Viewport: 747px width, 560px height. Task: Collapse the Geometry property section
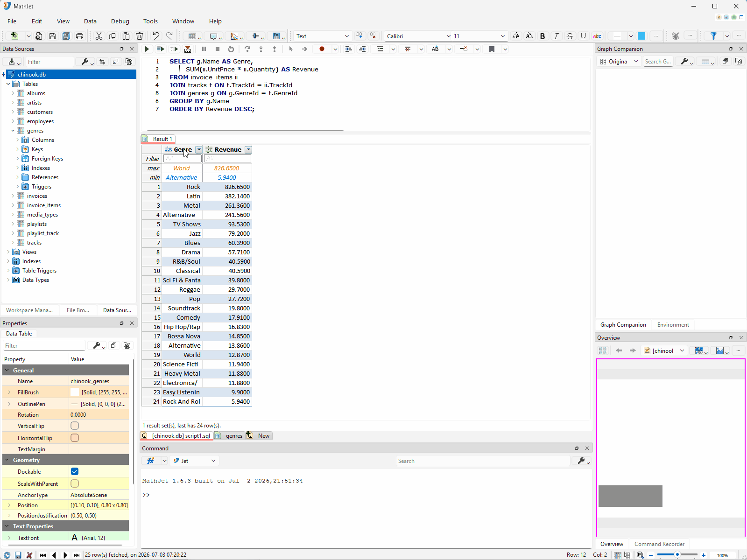7,460
